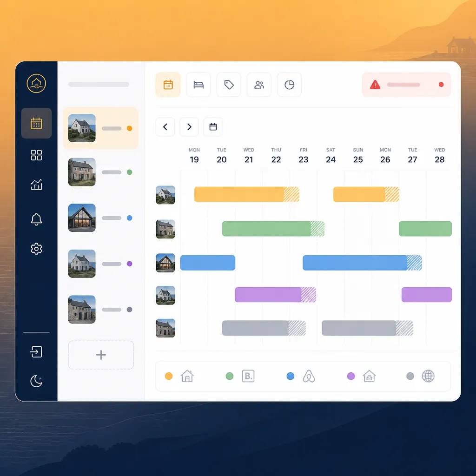Open the long blue booking bar from Friday 23

click(362, 263)
